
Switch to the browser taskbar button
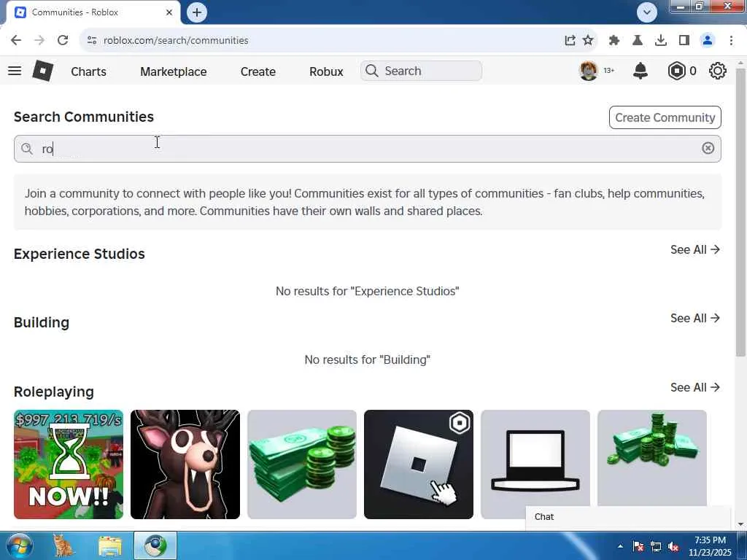coord(155,545)
